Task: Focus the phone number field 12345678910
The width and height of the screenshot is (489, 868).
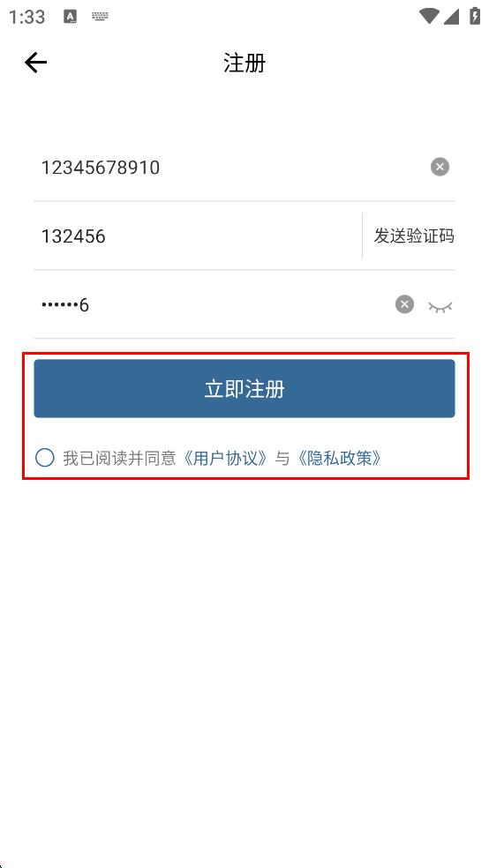Action: coord(233,168)
